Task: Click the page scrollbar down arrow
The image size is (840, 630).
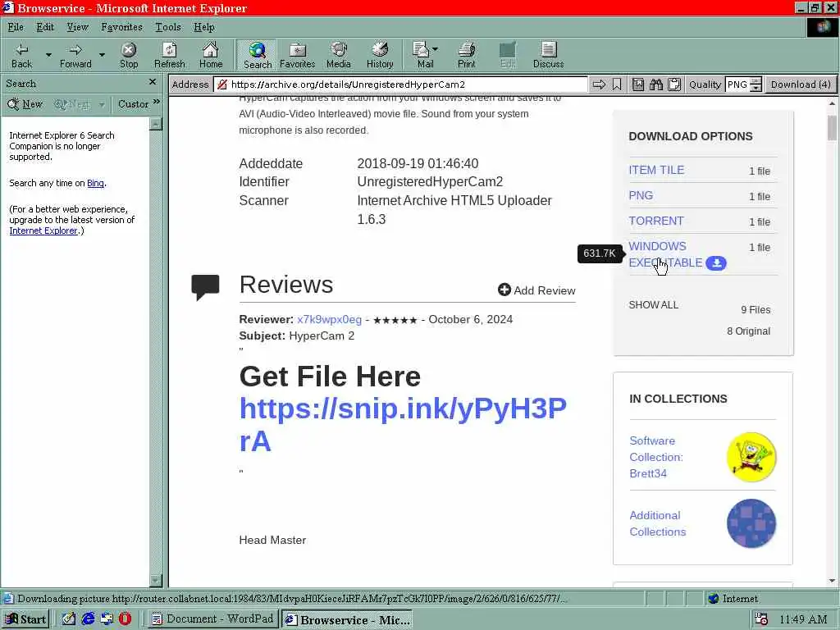Action: click(x=832, y=582)
